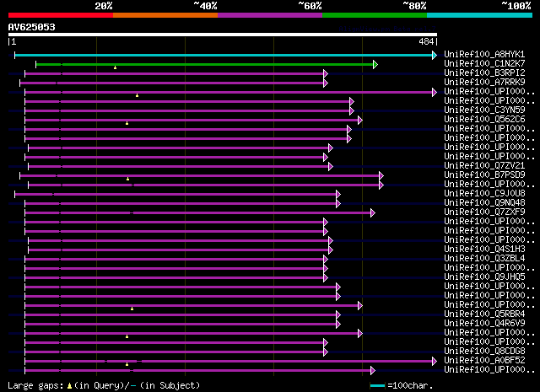Click the green ~80% identity legend segment
This screenshot has height=392, width=540.
(x=375, y=15)
